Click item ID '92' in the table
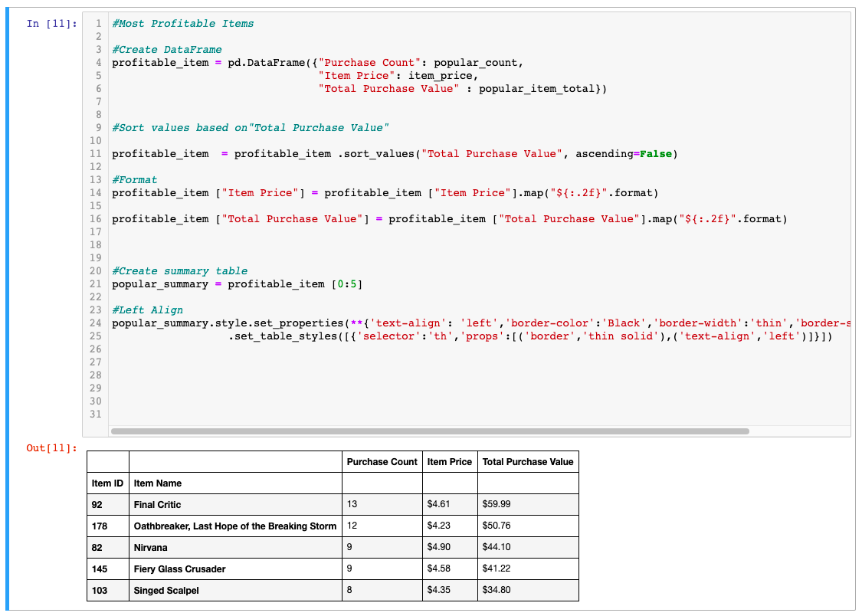 click(108, 504)
